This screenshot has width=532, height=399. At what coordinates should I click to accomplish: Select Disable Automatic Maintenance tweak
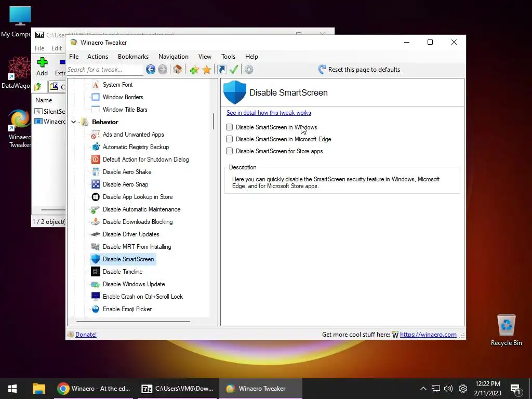[x=141, y=209]
